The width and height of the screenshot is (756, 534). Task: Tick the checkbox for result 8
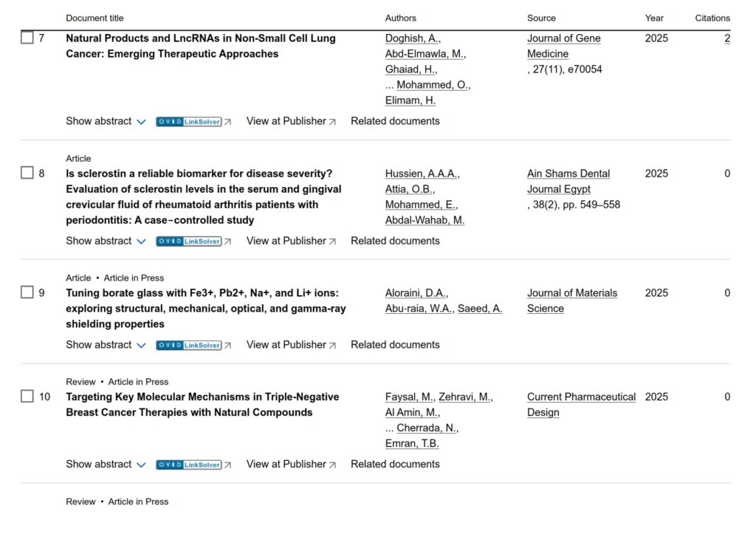click(x=27, y=173)
